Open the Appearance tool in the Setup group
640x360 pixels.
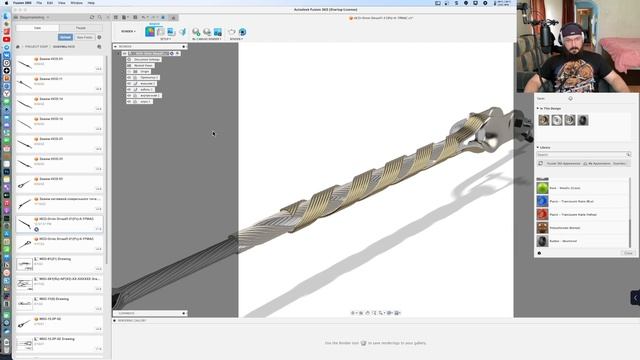(150, 32)
